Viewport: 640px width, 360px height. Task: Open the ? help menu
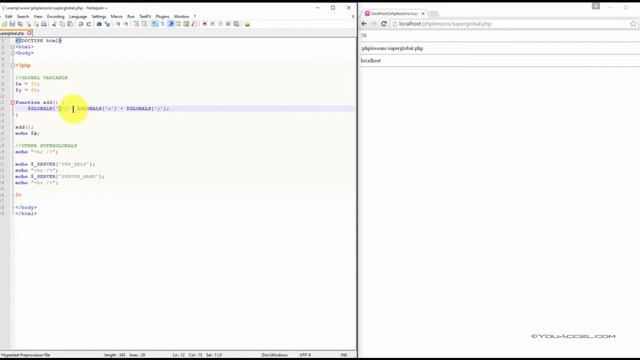195,17
